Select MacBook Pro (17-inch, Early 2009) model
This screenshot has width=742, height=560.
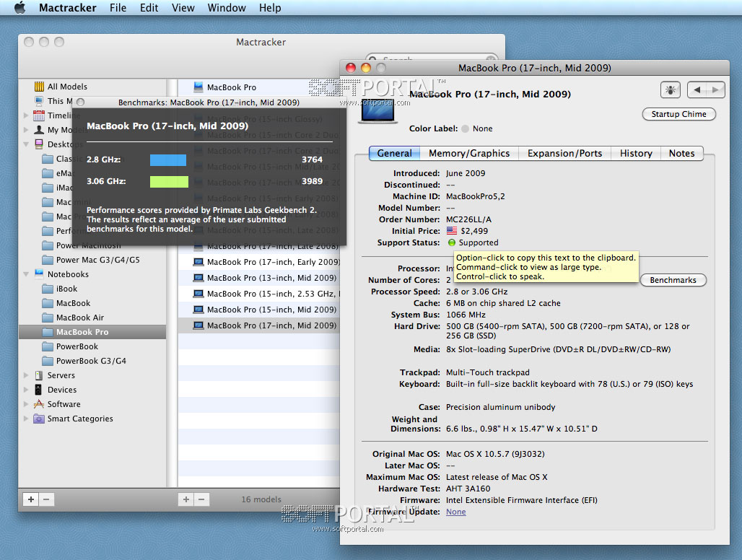coord(259,262)
